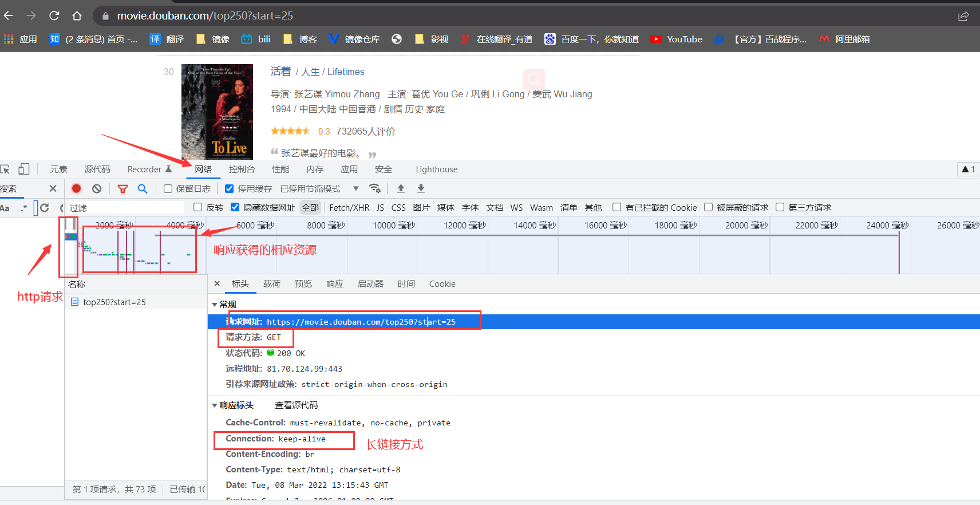Select the WS filter type
This screenshot has width=980, height=505.
pos(516,207)
